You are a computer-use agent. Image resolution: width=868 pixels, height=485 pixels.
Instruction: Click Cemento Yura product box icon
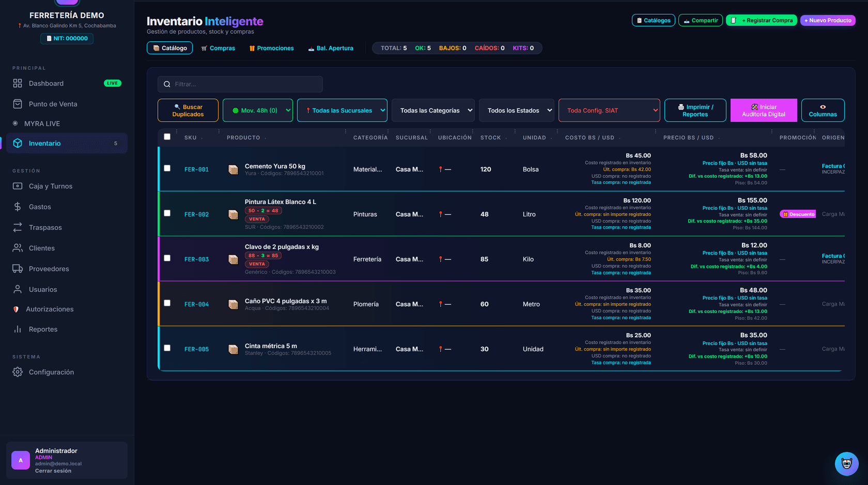pyautogui.click(x=234, y=169)
